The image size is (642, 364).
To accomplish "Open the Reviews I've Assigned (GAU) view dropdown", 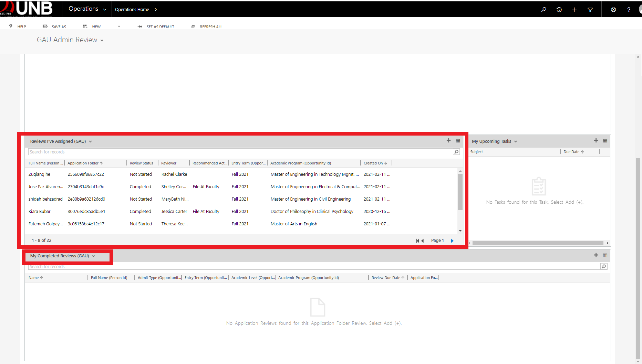I will (x=91, y=141).
